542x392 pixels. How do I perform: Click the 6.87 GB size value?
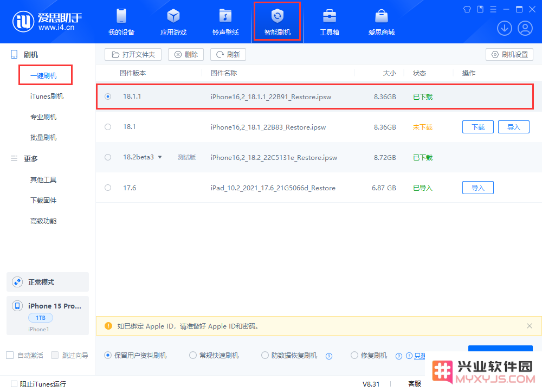[x=384, y=188]
